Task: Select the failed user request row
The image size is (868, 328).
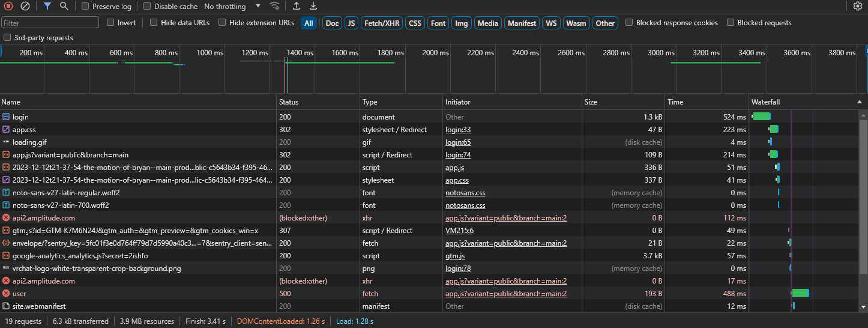Action: (x=19, y=294)
